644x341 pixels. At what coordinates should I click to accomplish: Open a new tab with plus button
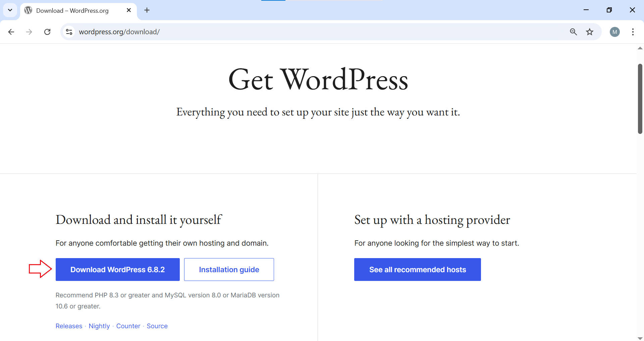tap(147, 10)
